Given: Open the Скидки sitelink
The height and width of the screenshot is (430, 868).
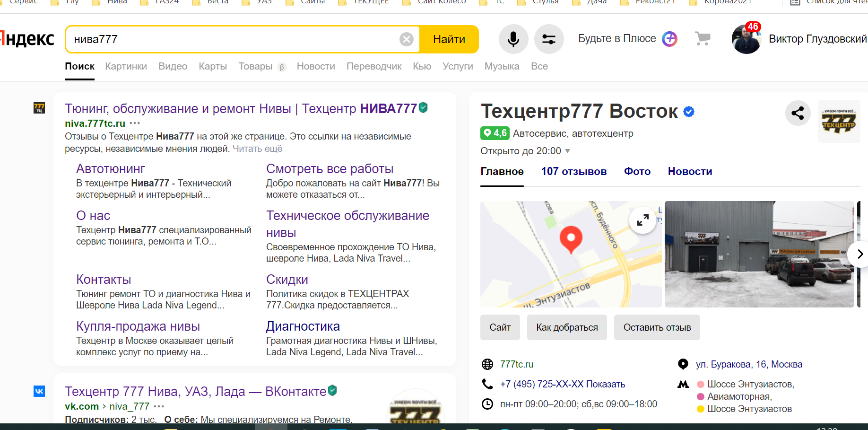Looking at the screenshot, I should tap(287, 280).
